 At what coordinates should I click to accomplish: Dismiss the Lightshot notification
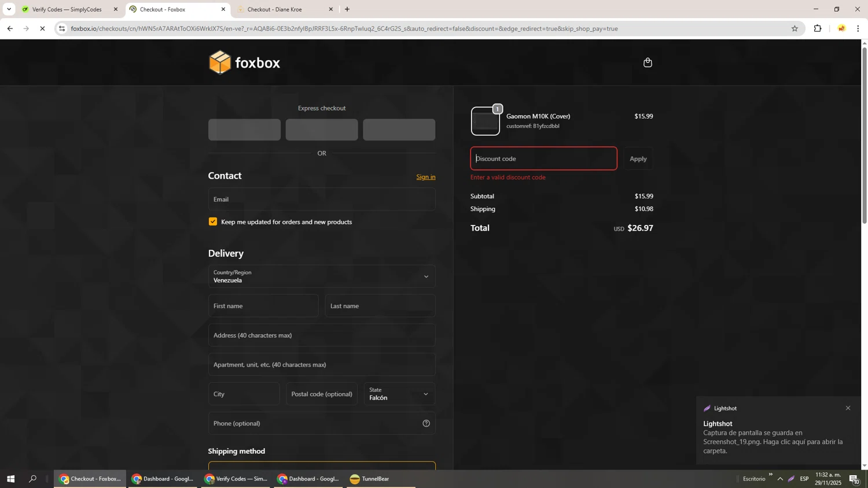848,408
